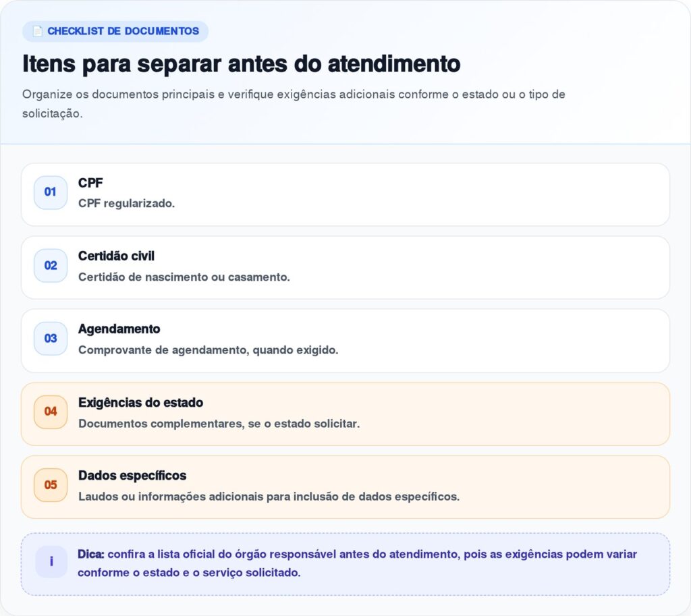Open the Dados específicos item title
691x616 pixels.
132,476
